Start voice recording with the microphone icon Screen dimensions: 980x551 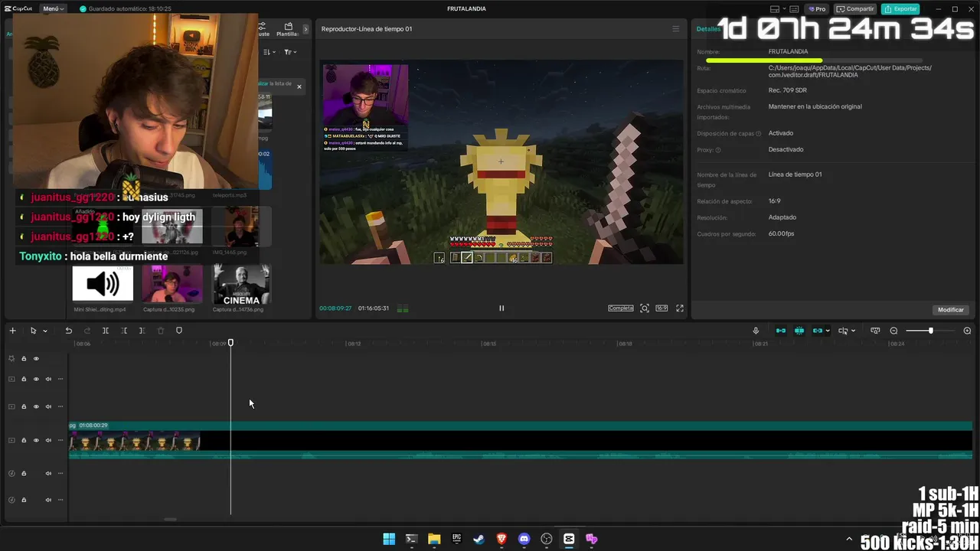[x=756, y=331]
